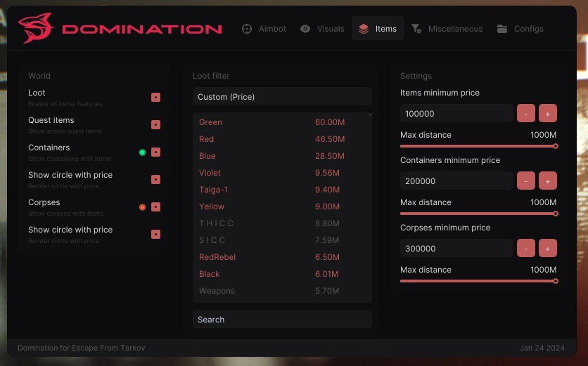The height and width of the screenshot is (366, 588).
Task: Increase items minimum price with plus
Action: tap(548, 113)
